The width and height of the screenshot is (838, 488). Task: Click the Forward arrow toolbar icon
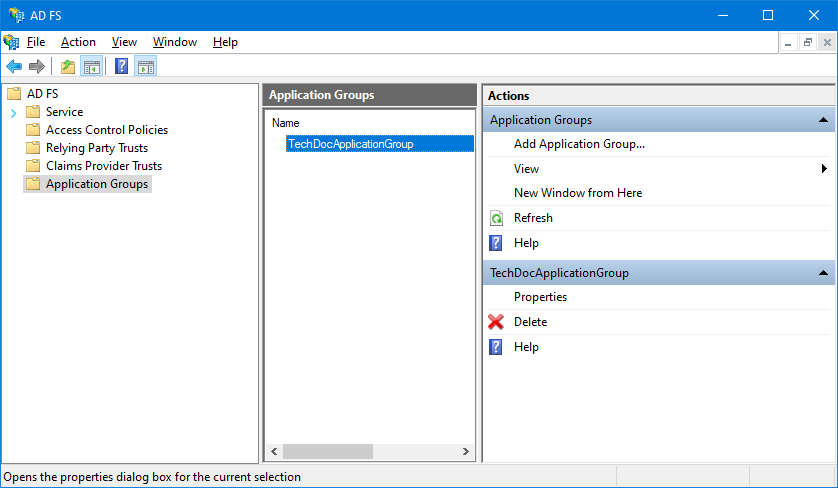point(36,67)
